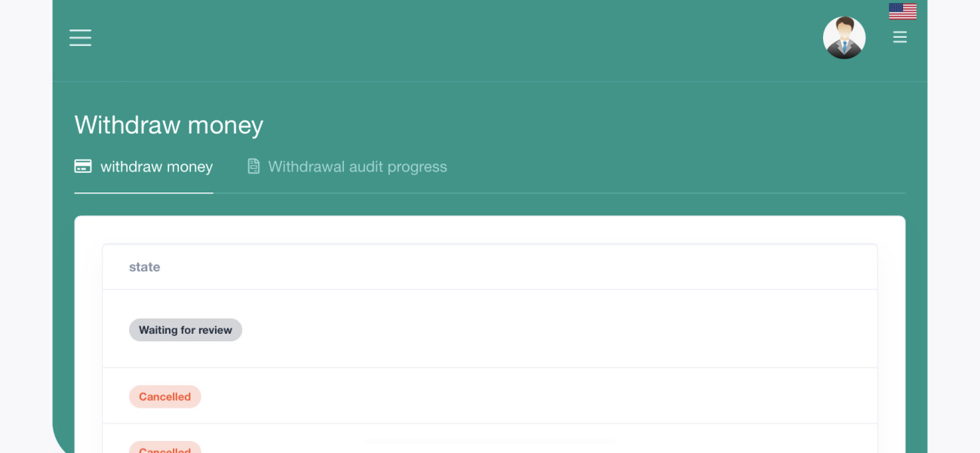Open the user avatar profile picture

tap(844, 38)
